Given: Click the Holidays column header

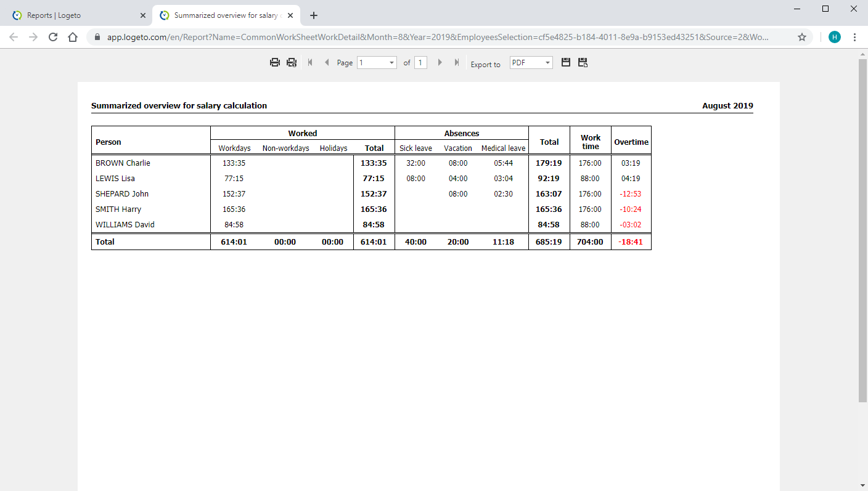Looking at the screenshot, I should pos(334,148).
